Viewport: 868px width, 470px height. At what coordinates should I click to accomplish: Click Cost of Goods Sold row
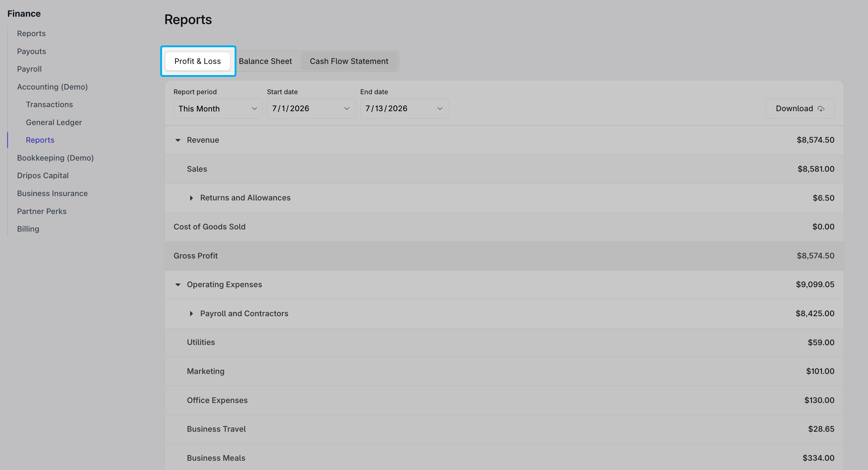504,227
